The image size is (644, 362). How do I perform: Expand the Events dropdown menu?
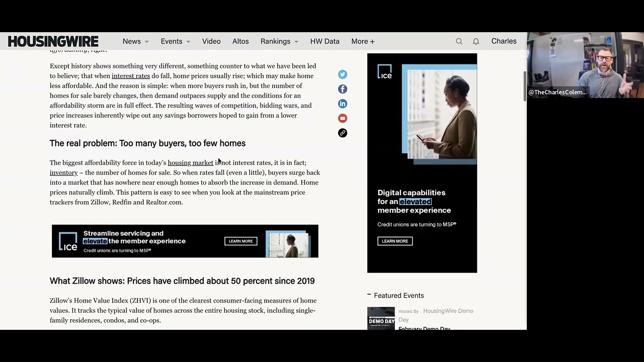pos(176,41)
